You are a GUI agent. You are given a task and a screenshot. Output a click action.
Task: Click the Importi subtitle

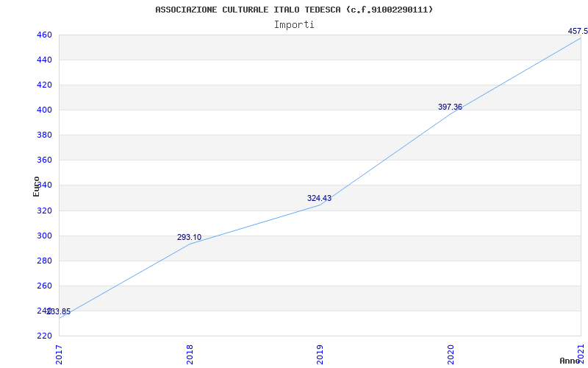[294, 25]
